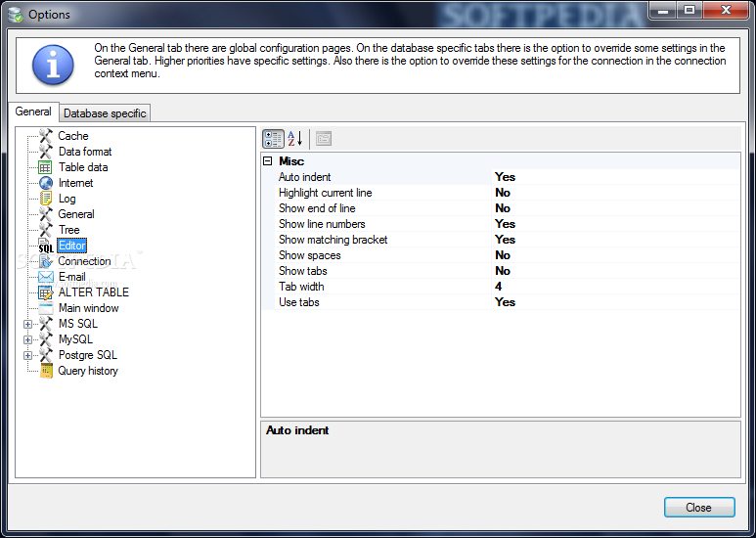Sort properties alphabetically
The height and width of the screenshot is (538, 756).
click(x=295, y=139)
